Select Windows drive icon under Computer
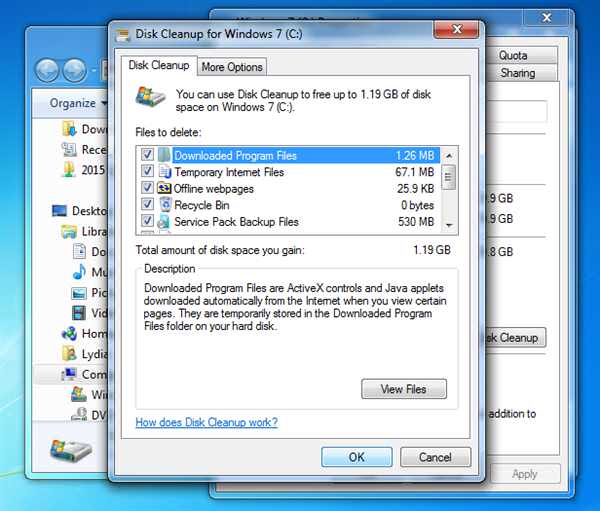This screenshot has height=511, width=600. pos(79,394)
